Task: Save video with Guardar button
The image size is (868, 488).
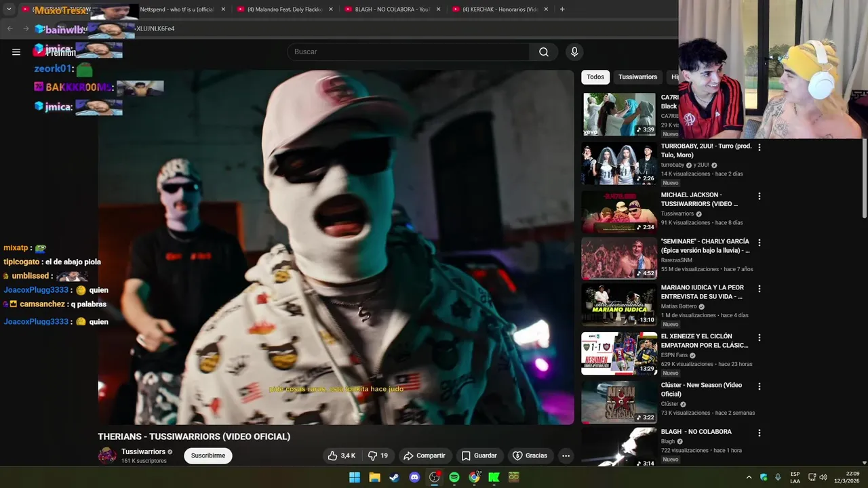Action: (479, 455)
